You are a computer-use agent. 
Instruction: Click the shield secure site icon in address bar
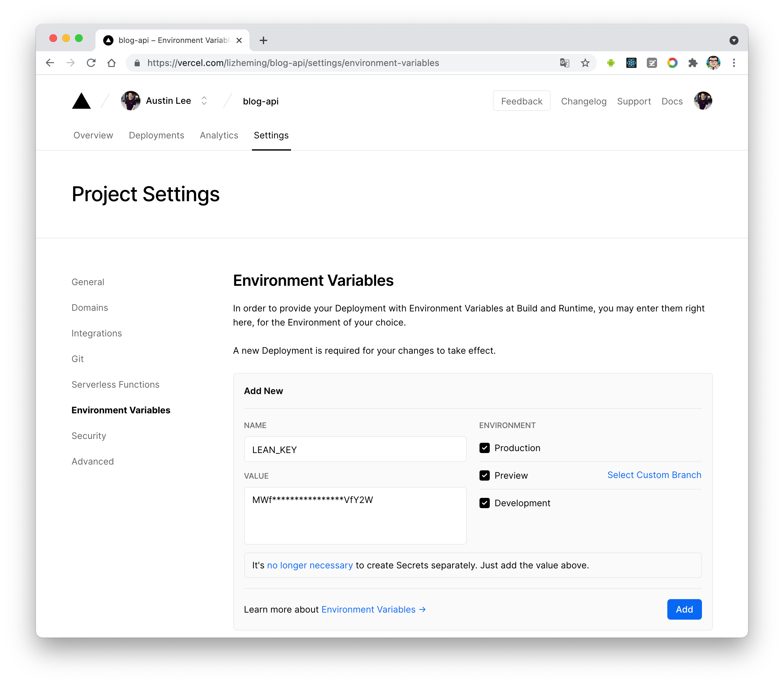click(137, 62)
